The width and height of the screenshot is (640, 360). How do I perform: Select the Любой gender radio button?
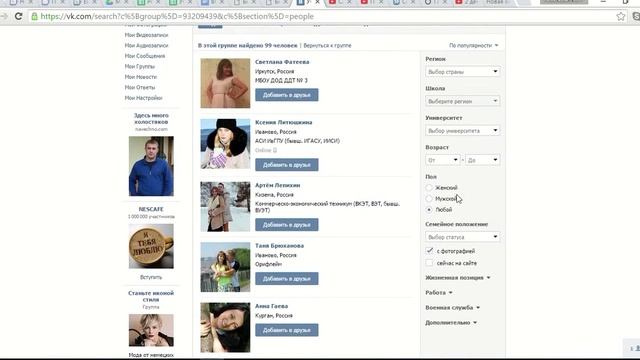(x=429, y=209)
